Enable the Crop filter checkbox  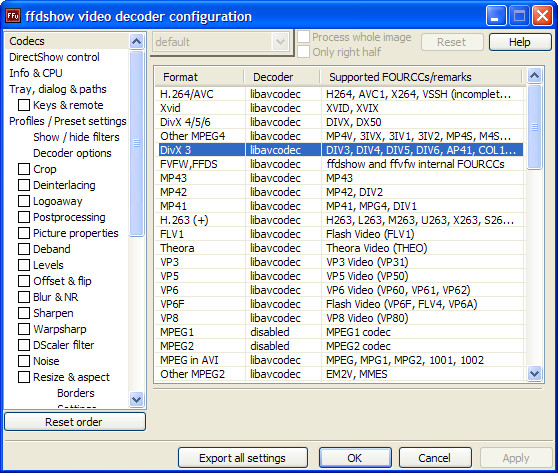pos(24,169)
